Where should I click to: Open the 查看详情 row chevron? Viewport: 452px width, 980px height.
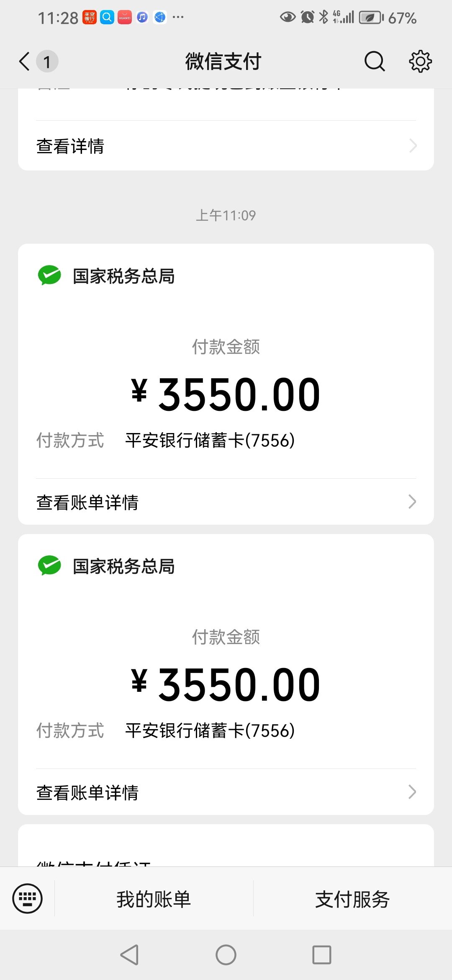[413, 146]
